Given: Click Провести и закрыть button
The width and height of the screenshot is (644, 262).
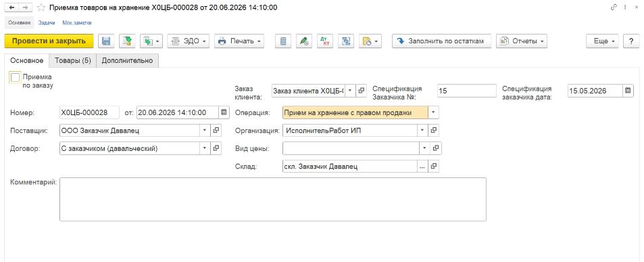Looking at the screenshot, I should click(x=49, y=41).
